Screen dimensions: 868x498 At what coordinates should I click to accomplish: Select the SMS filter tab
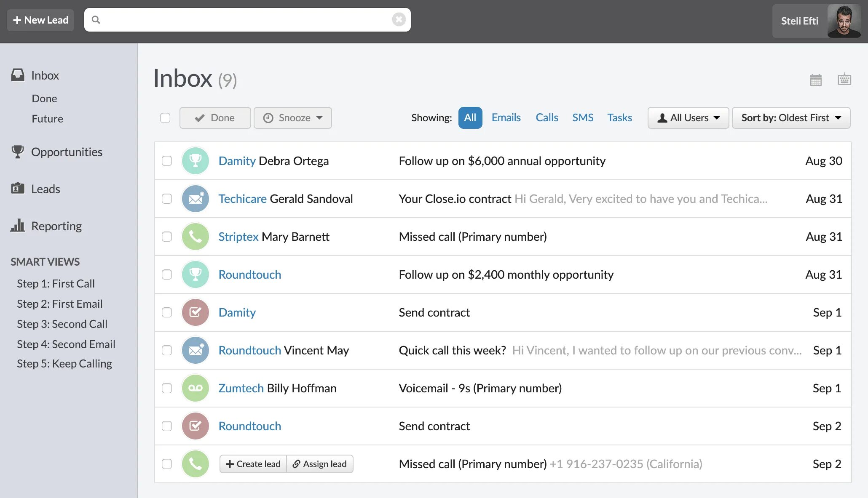pos(582,117)
